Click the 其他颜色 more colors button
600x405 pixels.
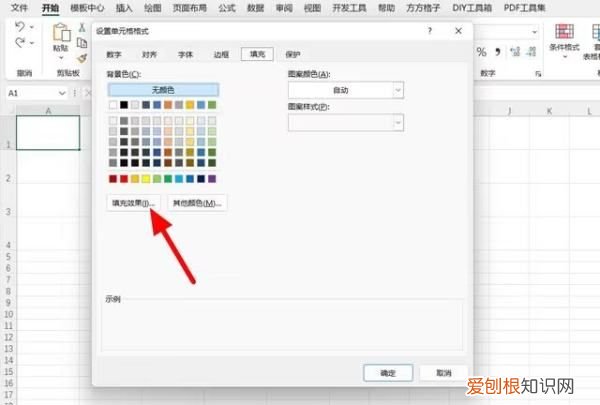pyautogui.click(x=197, y=203)
